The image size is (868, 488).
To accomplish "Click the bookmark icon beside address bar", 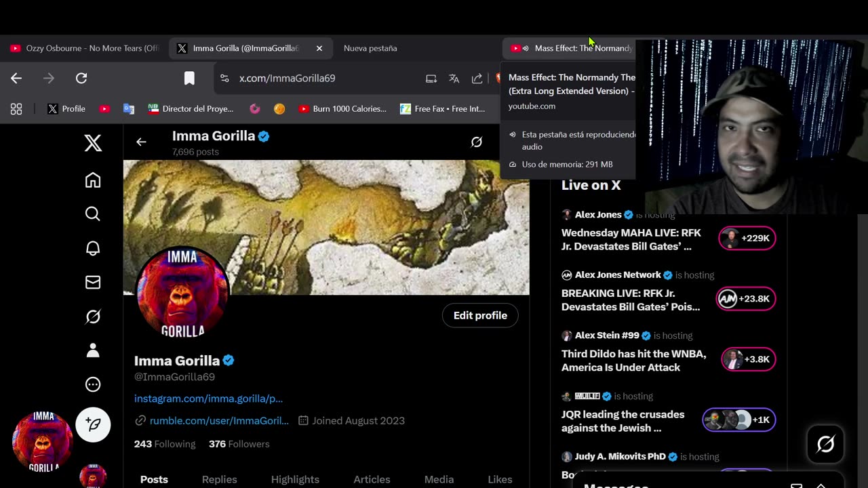I will tap(189, 78).
